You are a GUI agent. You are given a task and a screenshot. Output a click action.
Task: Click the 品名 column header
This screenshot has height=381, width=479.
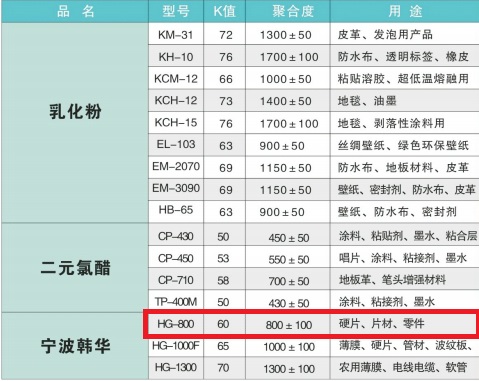pos(76,11)
